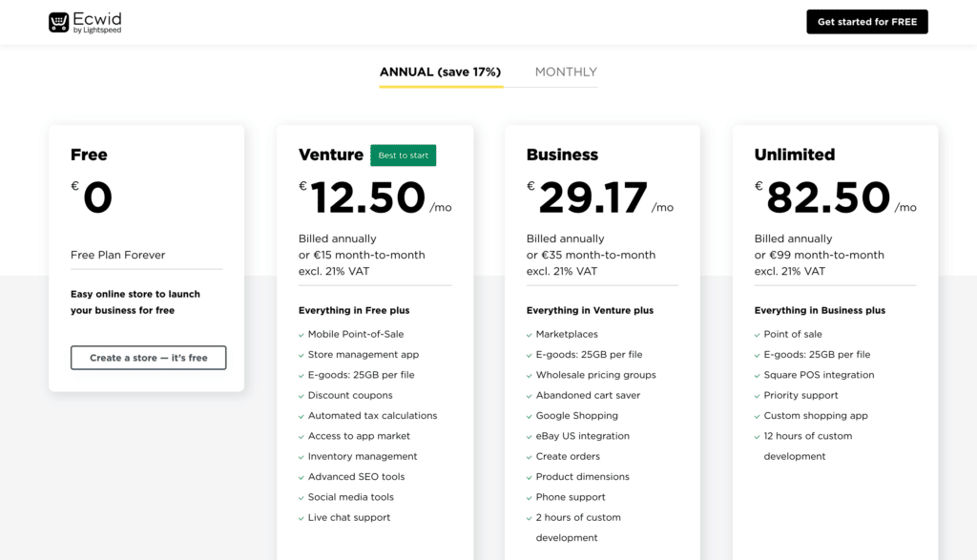Click the checkmark beside Point of sale
Screen dimensions: 977x560
pos(757,335)
